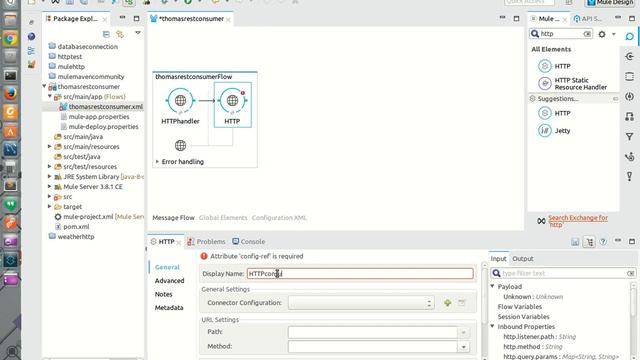
Task: Select the Input metadata tab
Action: coord(498,259)
